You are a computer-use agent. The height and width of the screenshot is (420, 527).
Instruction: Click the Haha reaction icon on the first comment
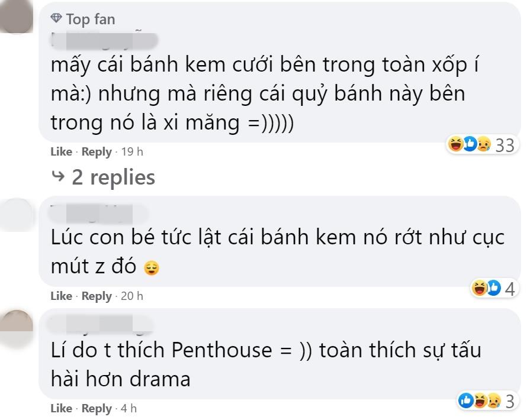[x=455, y=144]
